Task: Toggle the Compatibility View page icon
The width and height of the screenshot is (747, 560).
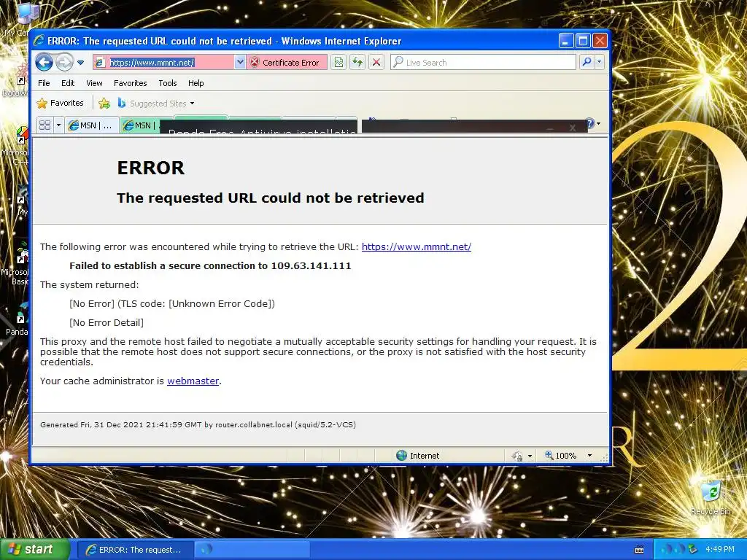Action: click(338, 63)
